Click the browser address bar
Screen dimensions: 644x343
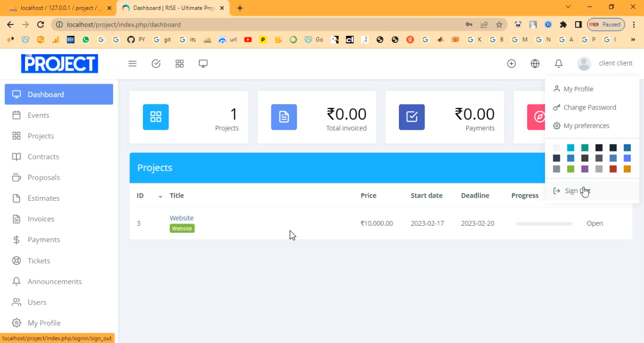(261, 24)
